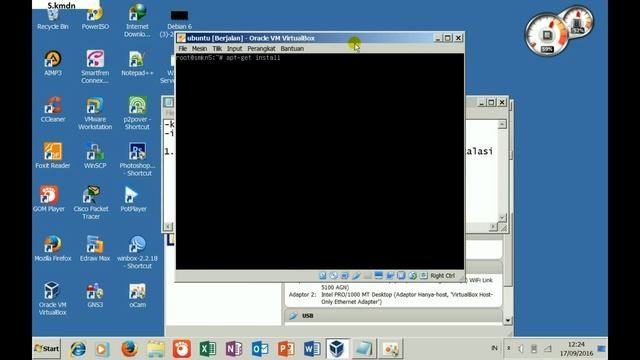Launch Firefox from the taskbar
Viewport: 640px width, 360px height.
129,349
